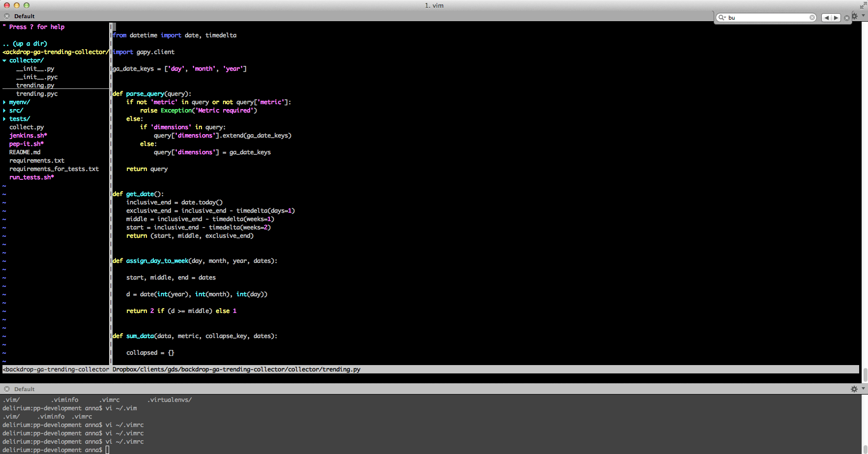Clear the 'bu' search text
The width and height of the screenshot is (868, 454).
click(812, 18)
